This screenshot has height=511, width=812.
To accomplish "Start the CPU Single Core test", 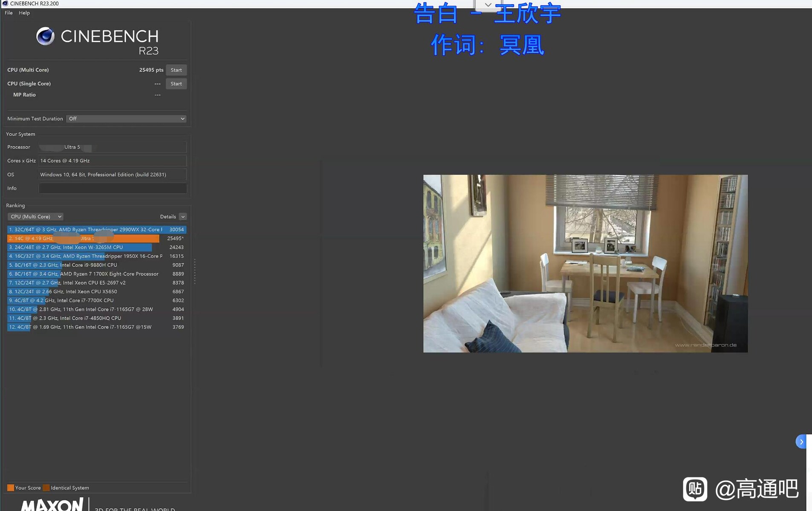I will click(176, 84).
